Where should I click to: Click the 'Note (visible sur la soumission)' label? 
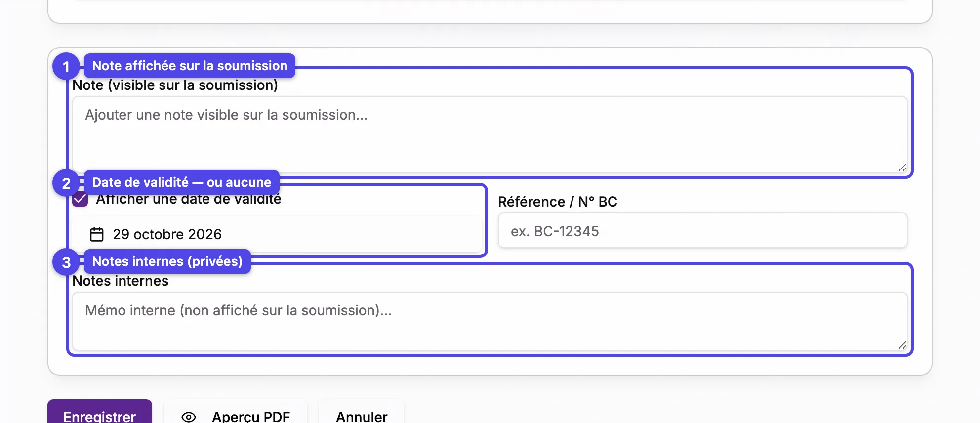(175, 85)
